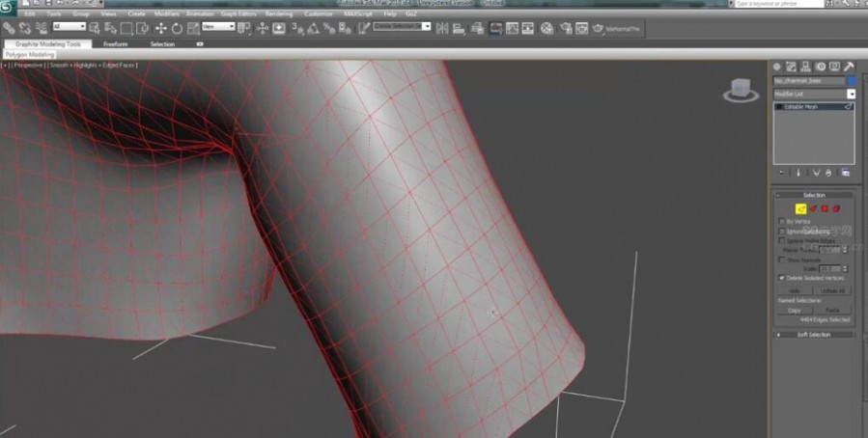
Task: Open the Layer Manager from the toolbar
Action: click(478, 28)
